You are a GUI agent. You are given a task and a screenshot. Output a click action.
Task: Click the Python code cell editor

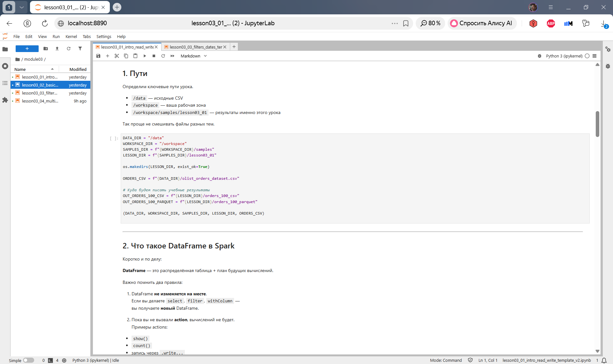355,178
